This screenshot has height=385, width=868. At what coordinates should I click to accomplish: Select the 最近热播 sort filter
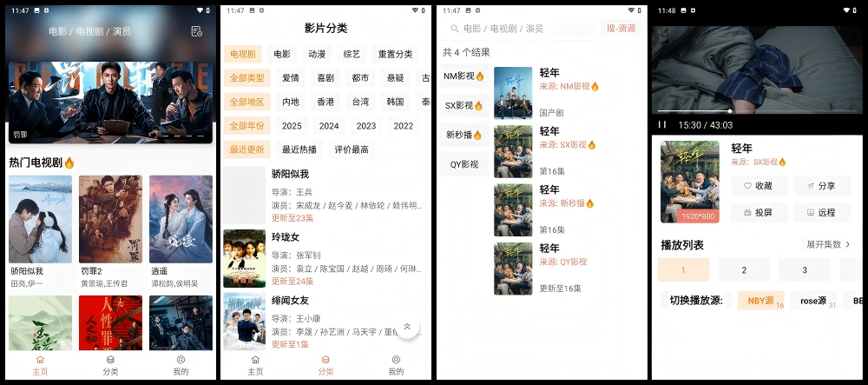pyautogui.click(x=299, y=149)
